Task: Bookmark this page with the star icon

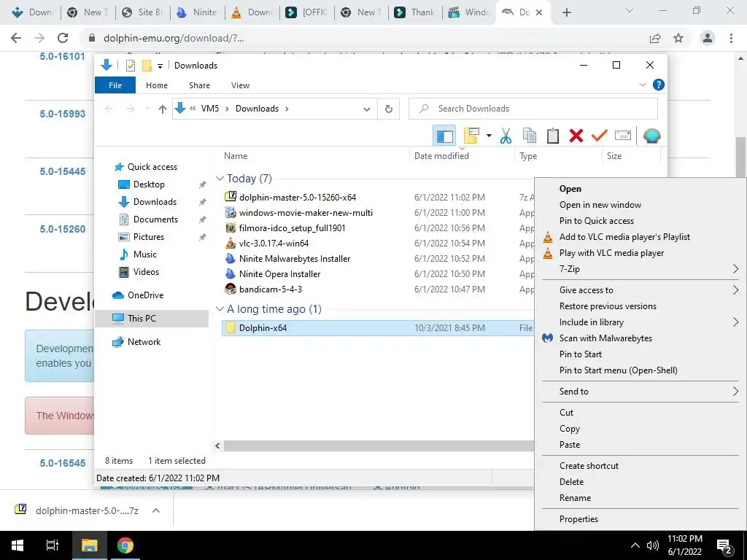Action: pos(678,38)
